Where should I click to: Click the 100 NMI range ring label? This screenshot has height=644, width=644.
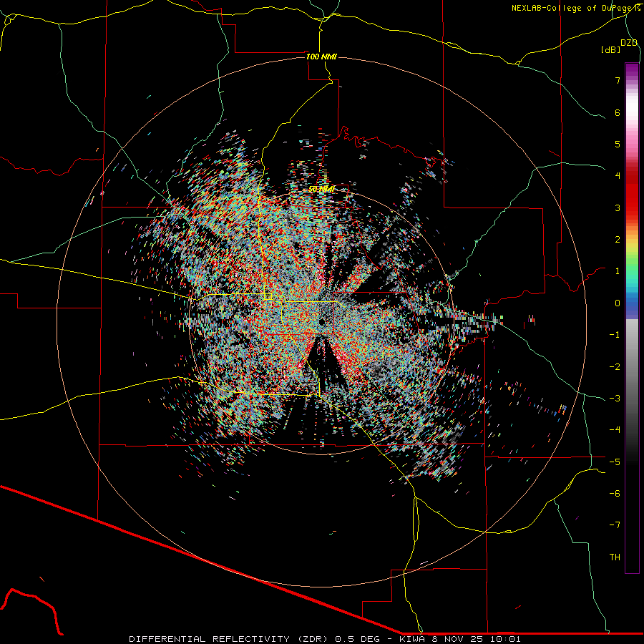tap(321, 57)
